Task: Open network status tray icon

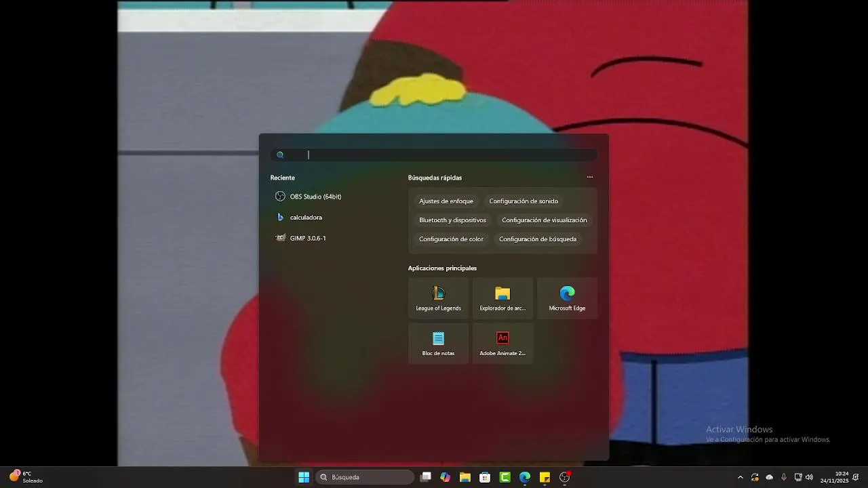Action: pos(798,477)
